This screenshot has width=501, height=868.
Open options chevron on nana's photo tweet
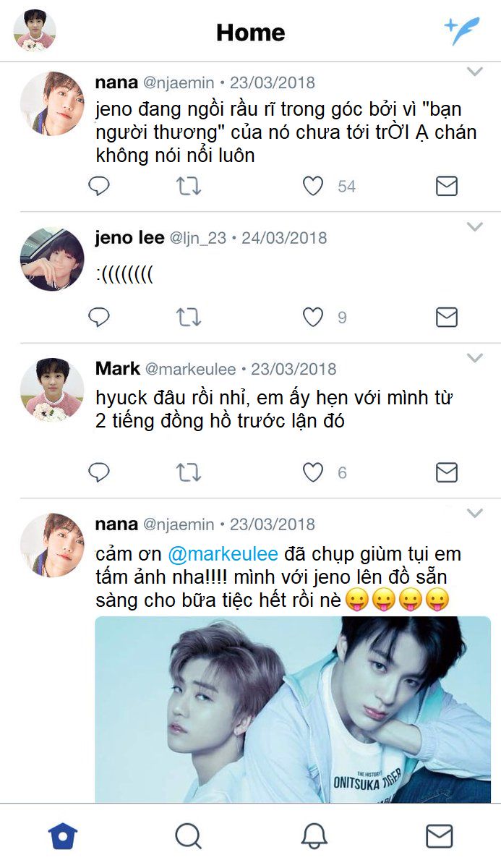click(474, 514)
